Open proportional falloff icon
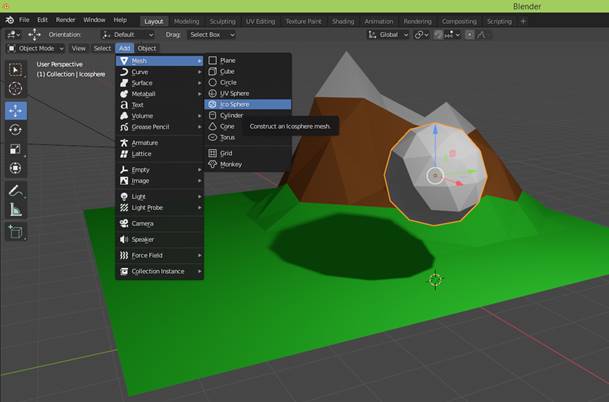The width and height of the screenshot is (609, 402). [x=482, y=35]
